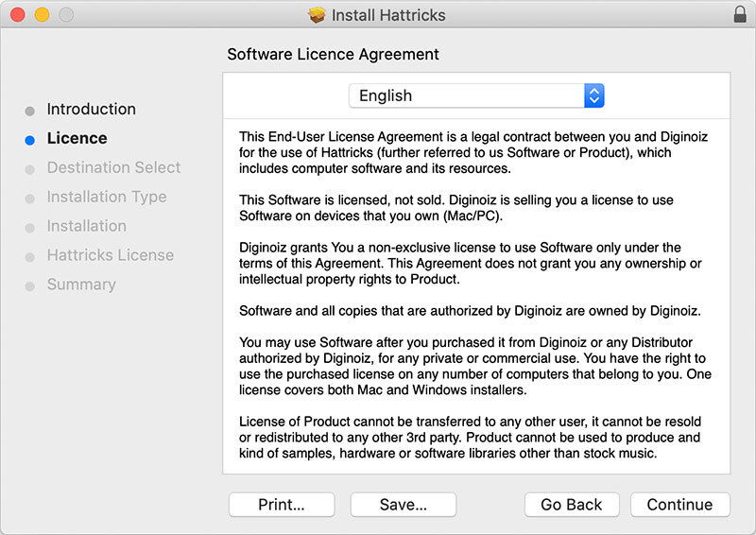Click the grey bullet next to Introduction
Image resolution: width=756 pixels, height=535 pixels.
tap(30, 111)
